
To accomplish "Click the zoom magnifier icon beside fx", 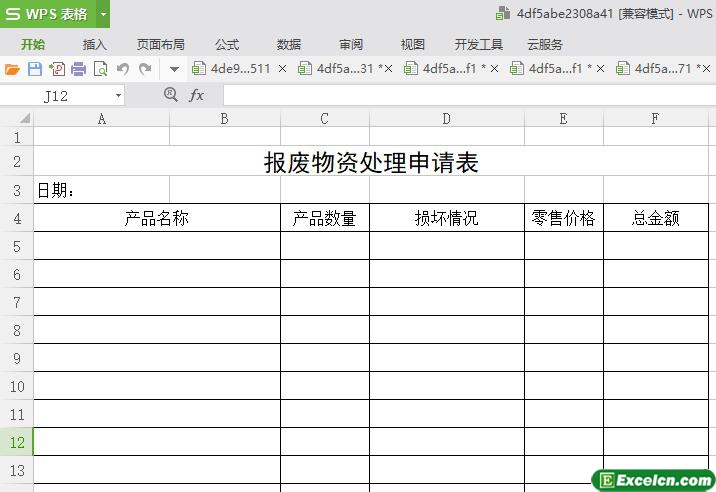I will click(170, 95).
